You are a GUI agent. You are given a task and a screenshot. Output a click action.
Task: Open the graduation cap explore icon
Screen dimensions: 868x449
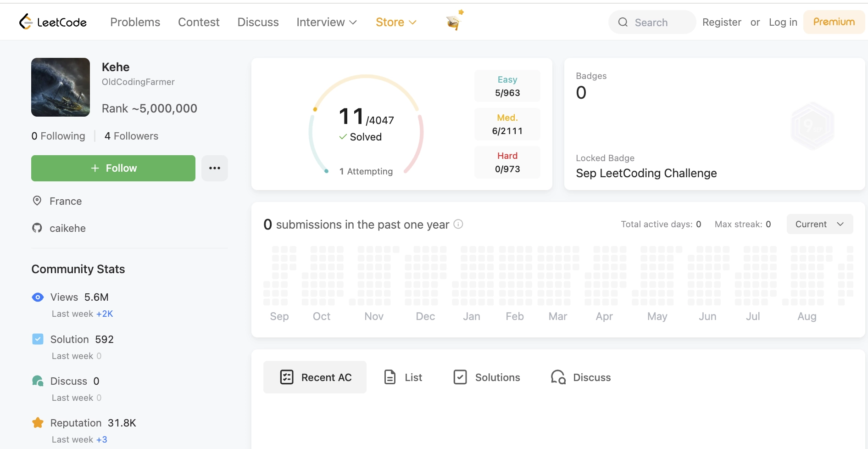point(455,20)
